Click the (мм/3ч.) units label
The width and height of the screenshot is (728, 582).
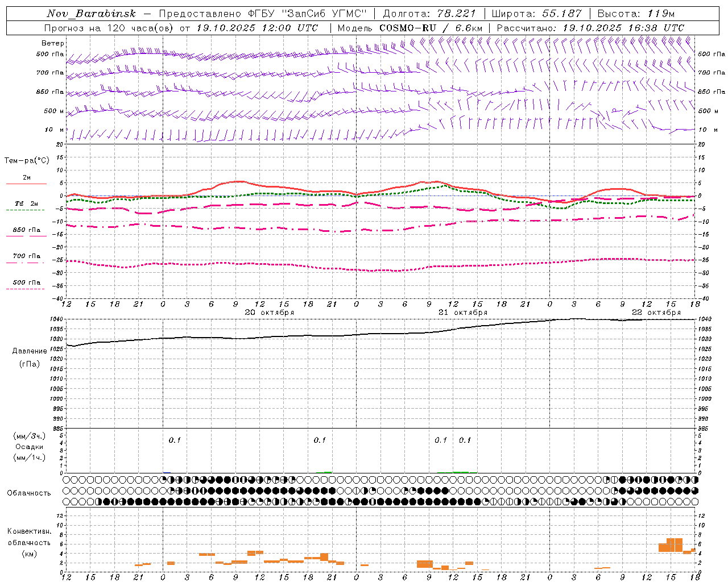30,436
